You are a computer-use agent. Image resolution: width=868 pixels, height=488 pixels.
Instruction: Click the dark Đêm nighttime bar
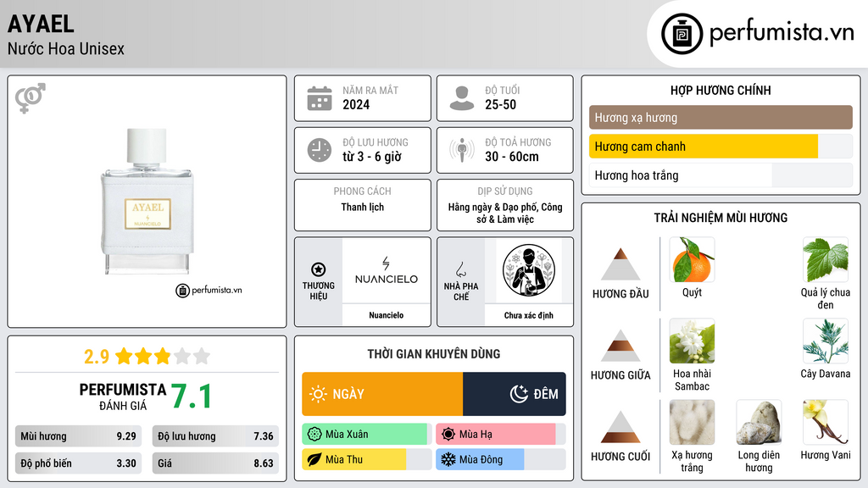(515, 394)
